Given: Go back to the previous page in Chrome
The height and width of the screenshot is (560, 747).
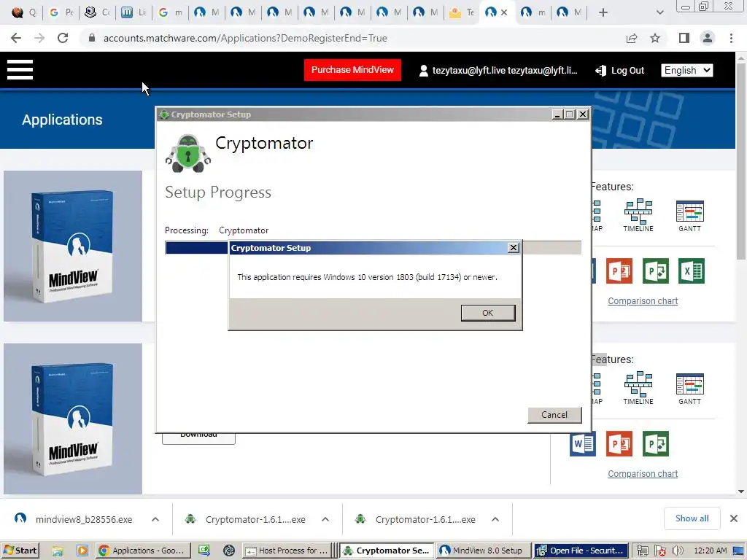Looking at the screenshot, I should tap(16, 38).
